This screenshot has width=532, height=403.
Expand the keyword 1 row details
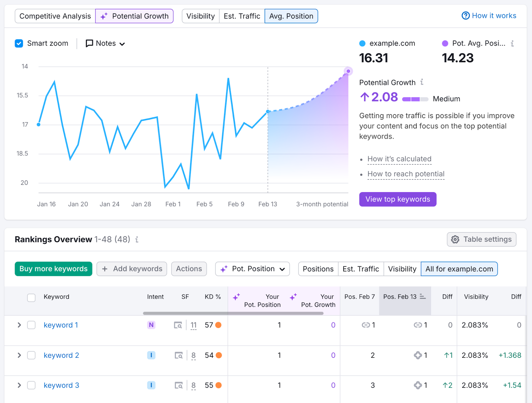19,325
